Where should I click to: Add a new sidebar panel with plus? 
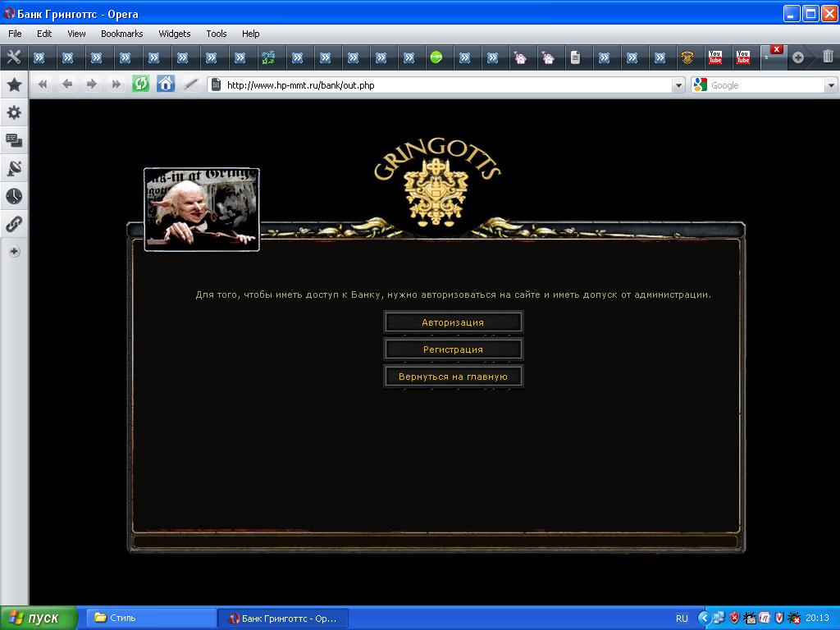click(14, 251)
